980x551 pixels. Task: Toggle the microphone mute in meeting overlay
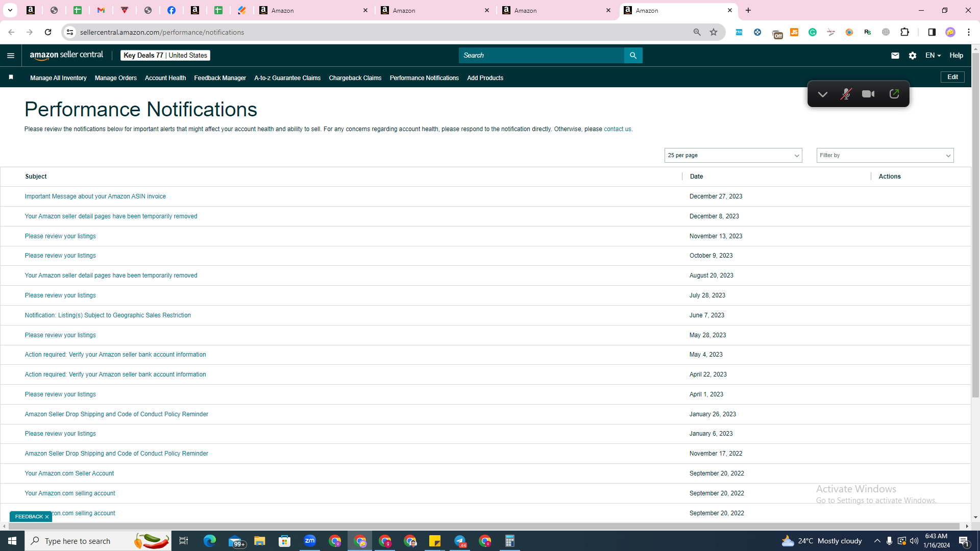[x=846, y=94]
